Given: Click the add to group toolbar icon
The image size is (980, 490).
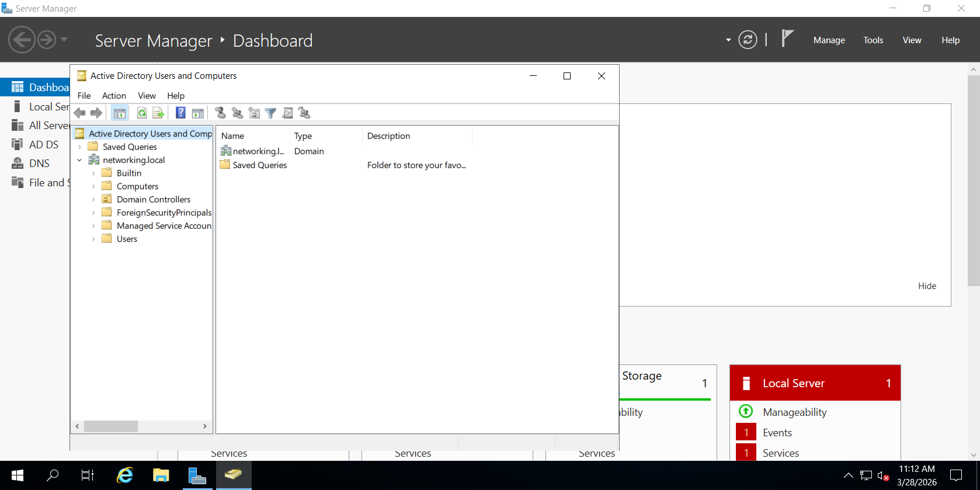Looking at the screenshot, I should tap(304, 113).
